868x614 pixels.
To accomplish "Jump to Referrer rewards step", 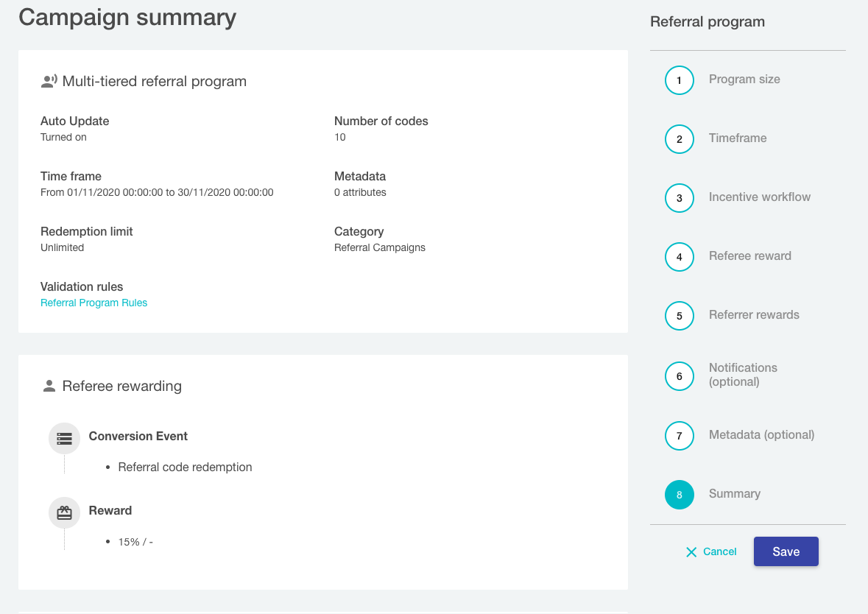I will [754, 314].
